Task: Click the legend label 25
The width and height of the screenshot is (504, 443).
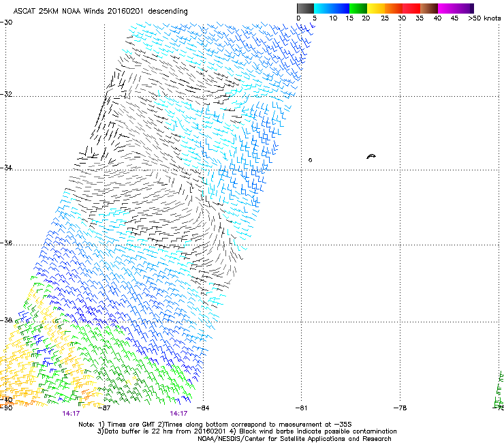Action: tap(385, 18)
